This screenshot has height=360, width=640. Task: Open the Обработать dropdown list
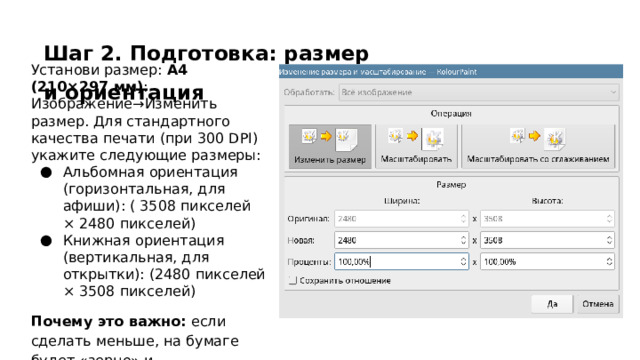tap(479, 92)
